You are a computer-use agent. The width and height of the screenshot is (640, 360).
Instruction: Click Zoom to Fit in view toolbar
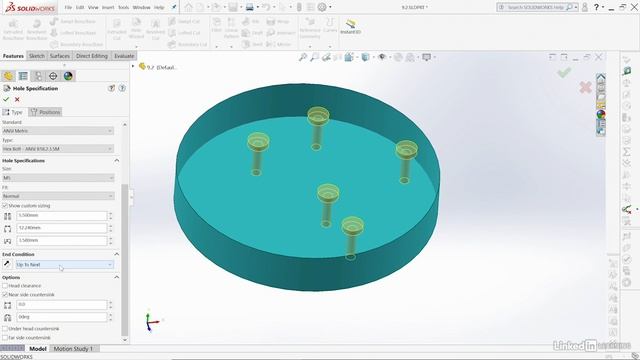[x=302, y=57]
